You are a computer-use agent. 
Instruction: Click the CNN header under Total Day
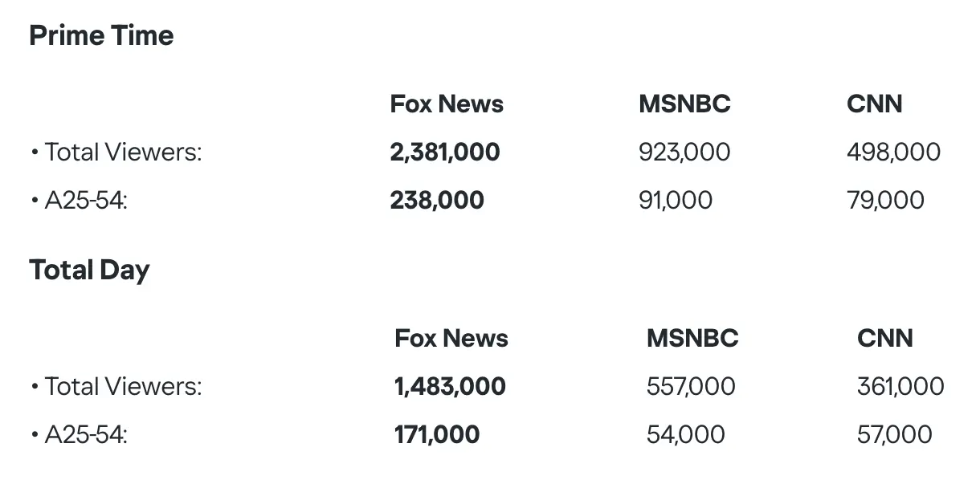click(x=884, y=338)
